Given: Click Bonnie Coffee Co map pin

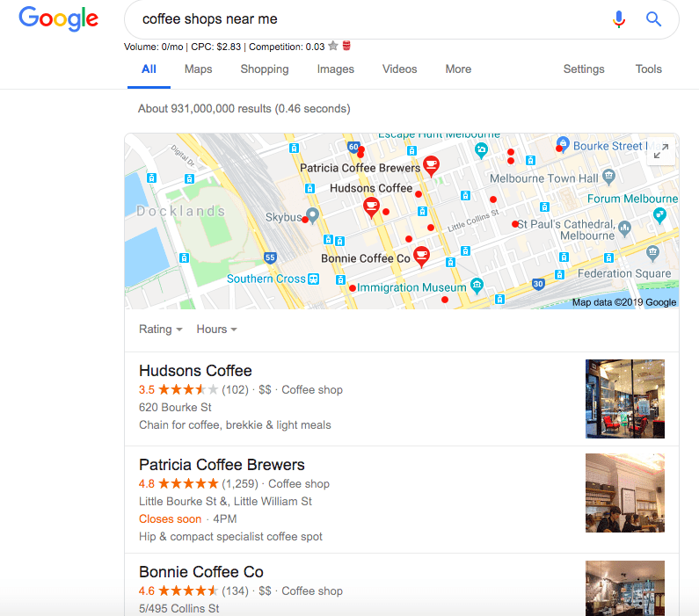Looking at the screenshot, I should pos(421,257).
